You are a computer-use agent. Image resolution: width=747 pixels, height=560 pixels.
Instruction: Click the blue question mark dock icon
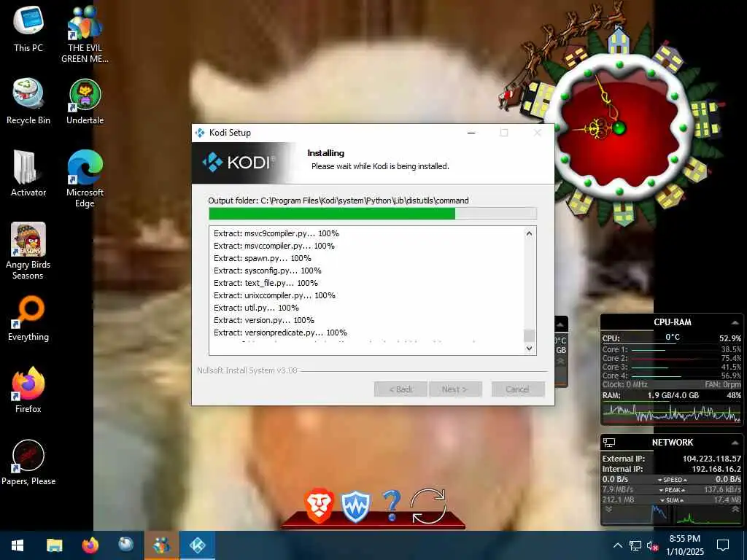(x=391, y=506)
